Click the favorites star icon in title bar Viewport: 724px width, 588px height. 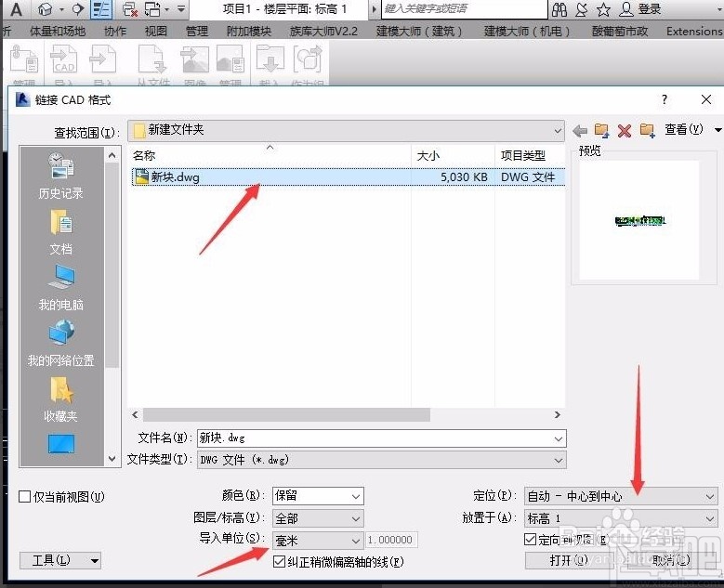click(x=603, y=8)
